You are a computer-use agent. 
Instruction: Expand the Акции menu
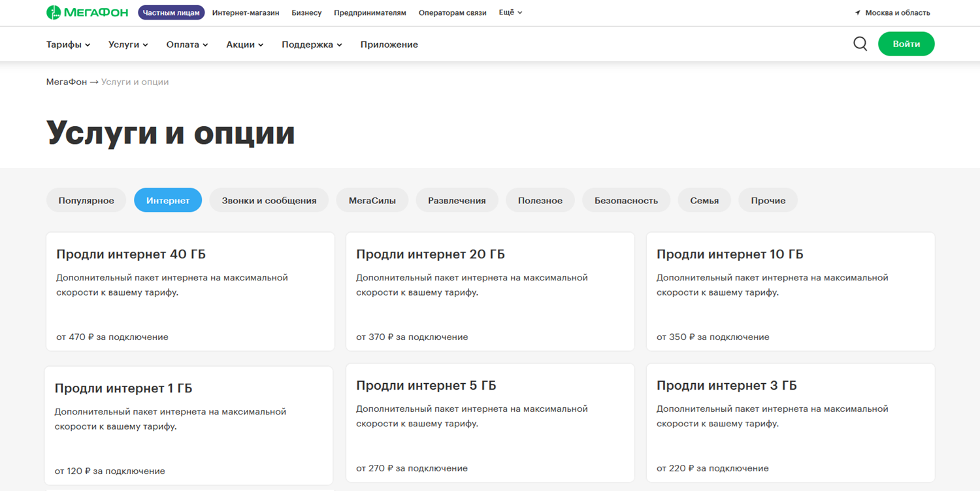pos(245,44)
